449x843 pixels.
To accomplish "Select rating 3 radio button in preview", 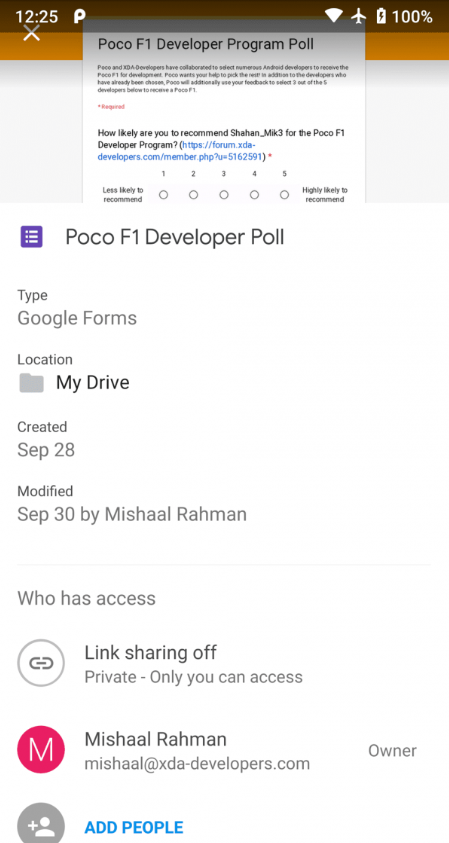I will (224, 195).
